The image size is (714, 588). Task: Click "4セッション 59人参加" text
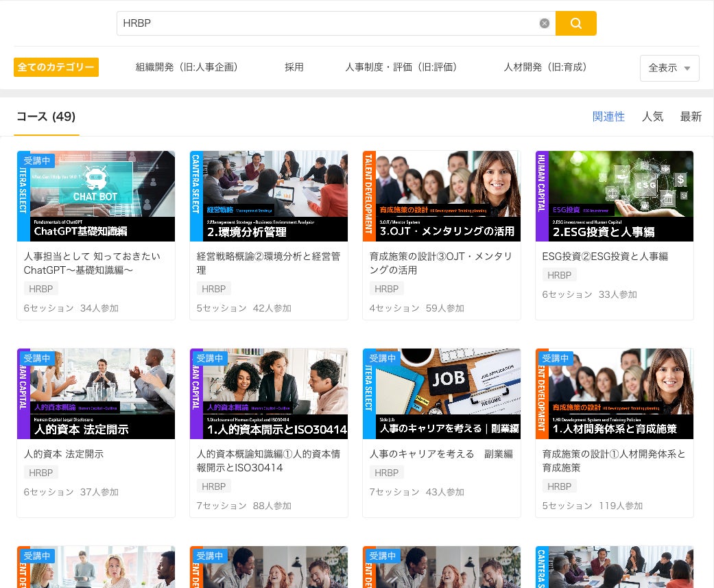click(416, 308)
